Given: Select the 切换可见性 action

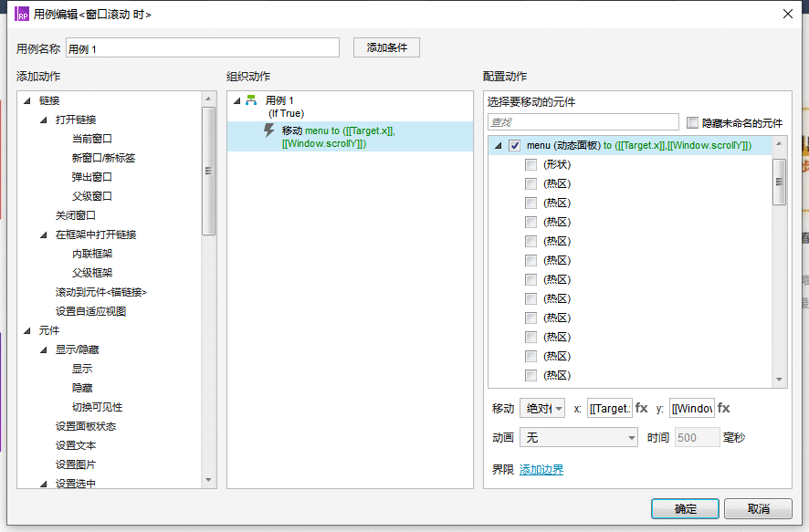Looking at the screenshot, I should [x=97, y=407].
